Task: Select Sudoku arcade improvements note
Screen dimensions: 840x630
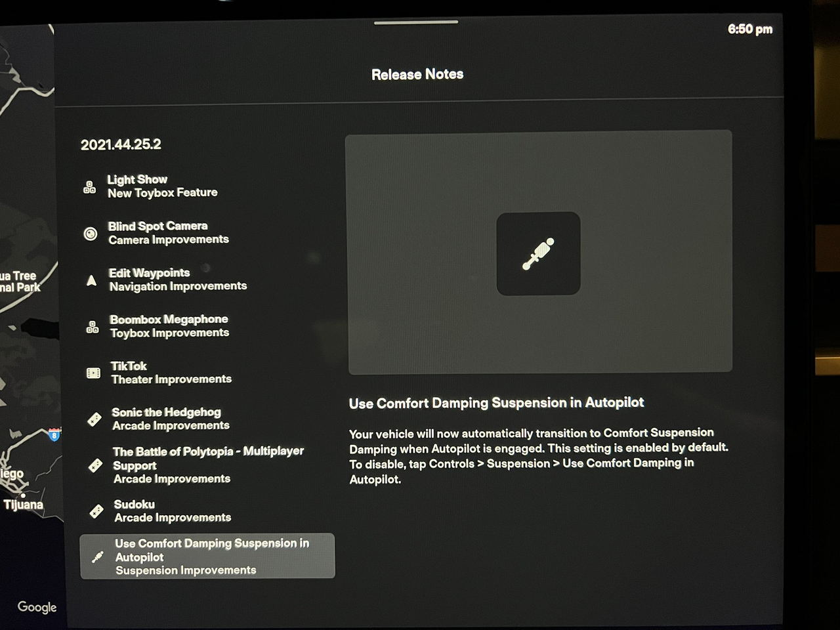Action: [172, 511]
